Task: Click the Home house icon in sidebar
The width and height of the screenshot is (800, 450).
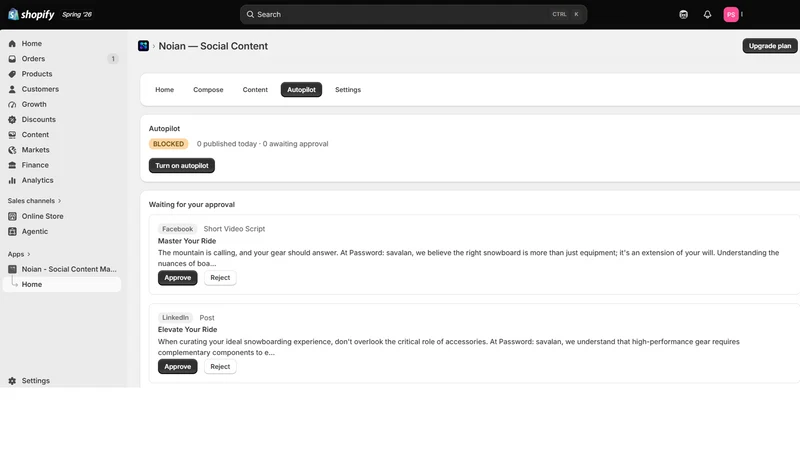Action: coord(12,44)
